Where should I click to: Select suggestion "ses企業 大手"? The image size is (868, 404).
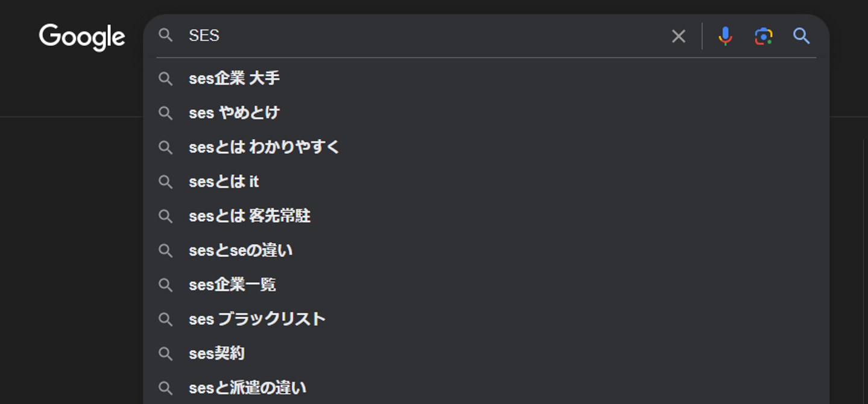click(234, 78)
